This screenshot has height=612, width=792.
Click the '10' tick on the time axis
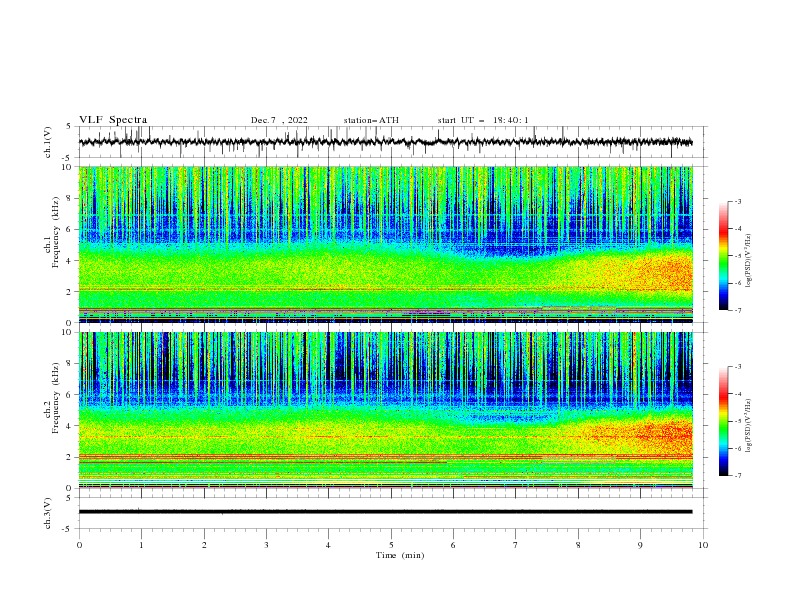[x=703, y=545]
